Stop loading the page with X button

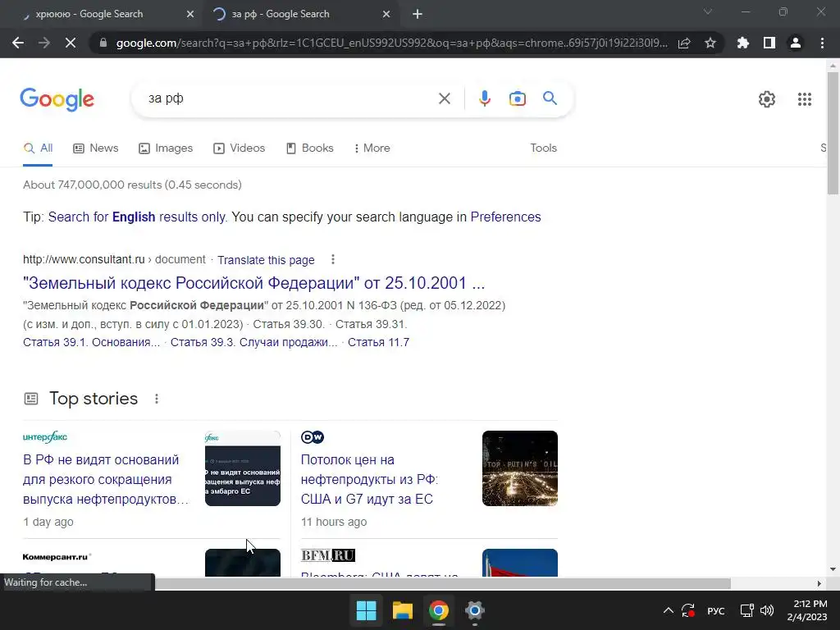pos(71,43)
